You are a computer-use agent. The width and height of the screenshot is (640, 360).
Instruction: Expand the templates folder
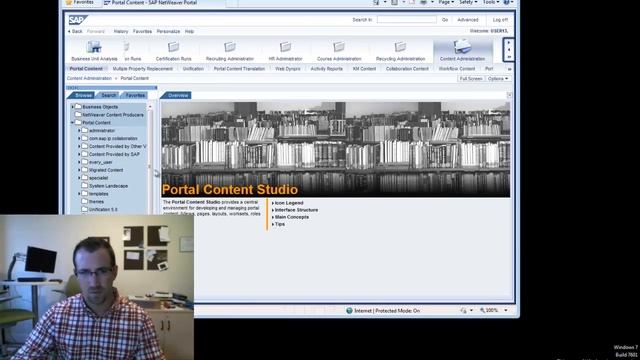[79, 193]
